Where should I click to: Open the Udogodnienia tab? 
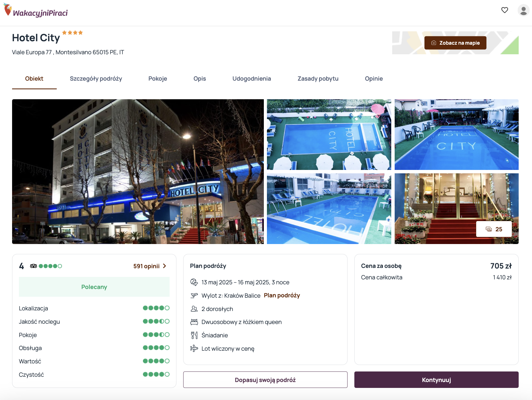(252, 79)
